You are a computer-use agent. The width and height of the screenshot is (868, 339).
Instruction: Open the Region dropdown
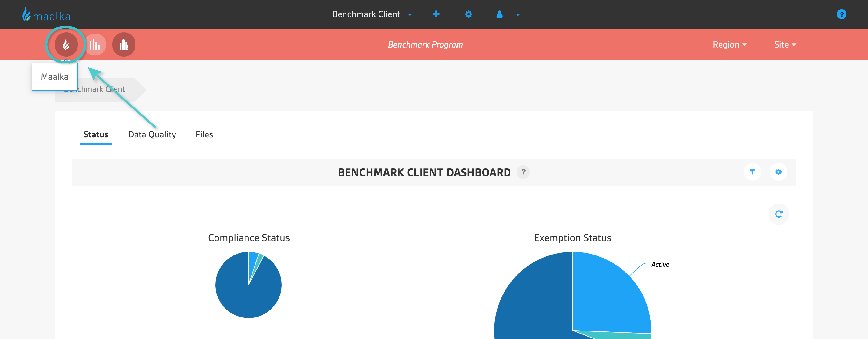730,45
